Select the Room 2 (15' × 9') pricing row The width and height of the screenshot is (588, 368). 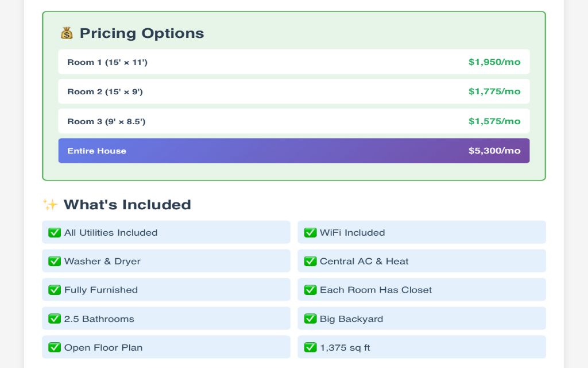pyautogui.click(x=293, y=91)
